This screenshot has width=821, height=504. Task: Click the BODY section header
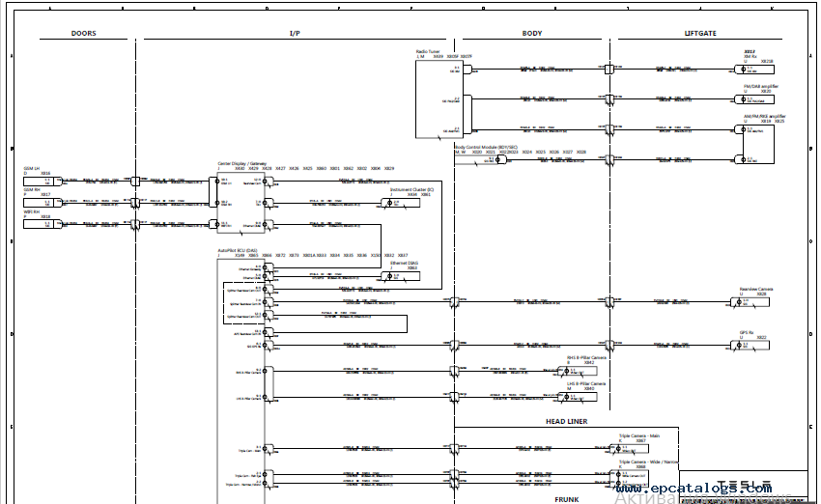coord(532,33)
